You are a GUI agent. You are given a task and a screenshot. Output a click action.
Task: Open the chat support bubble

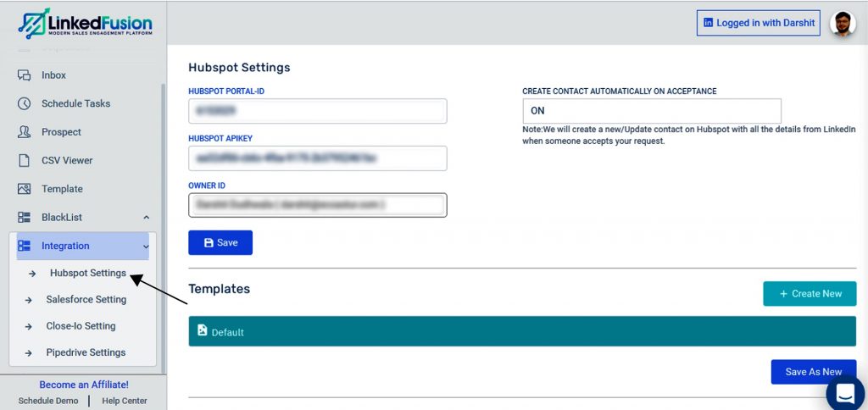pyautogui.click(x=846, y=393)
